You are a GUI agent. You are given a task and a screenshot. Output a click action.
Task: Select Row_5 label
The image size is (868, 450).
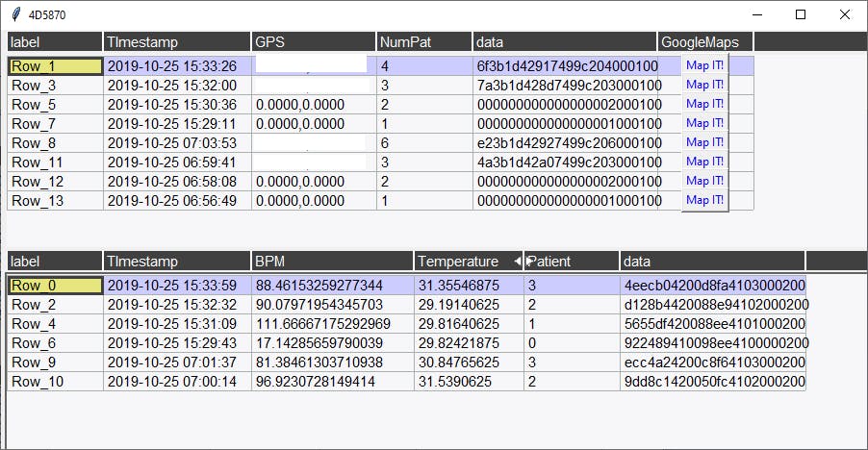[56, 105]
